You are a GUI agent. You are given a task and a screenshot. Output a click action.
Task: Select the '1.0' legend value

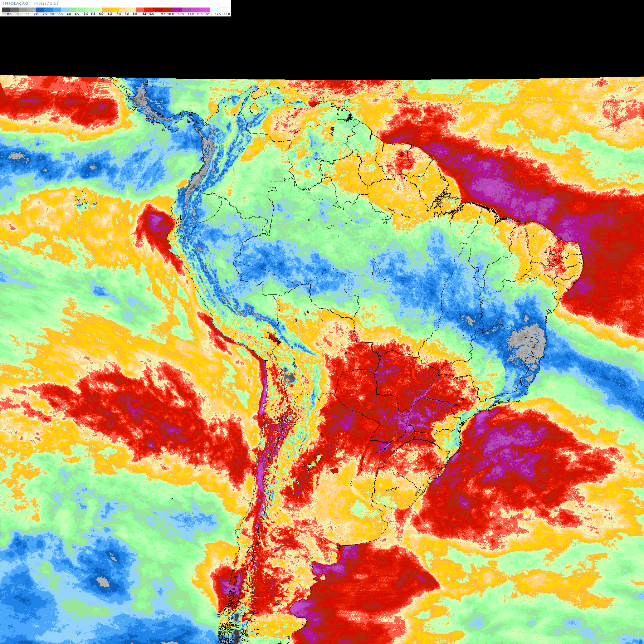[x=18, y=14]
